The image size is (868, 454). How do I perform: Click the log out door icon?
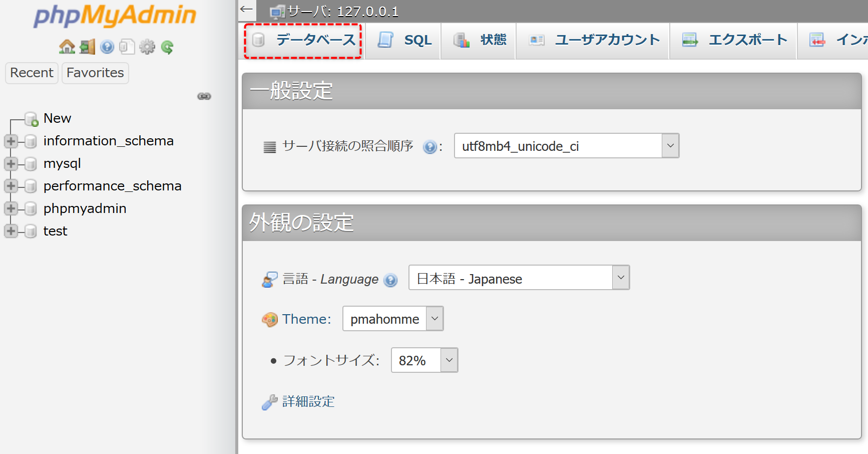(x=87, y=47)
